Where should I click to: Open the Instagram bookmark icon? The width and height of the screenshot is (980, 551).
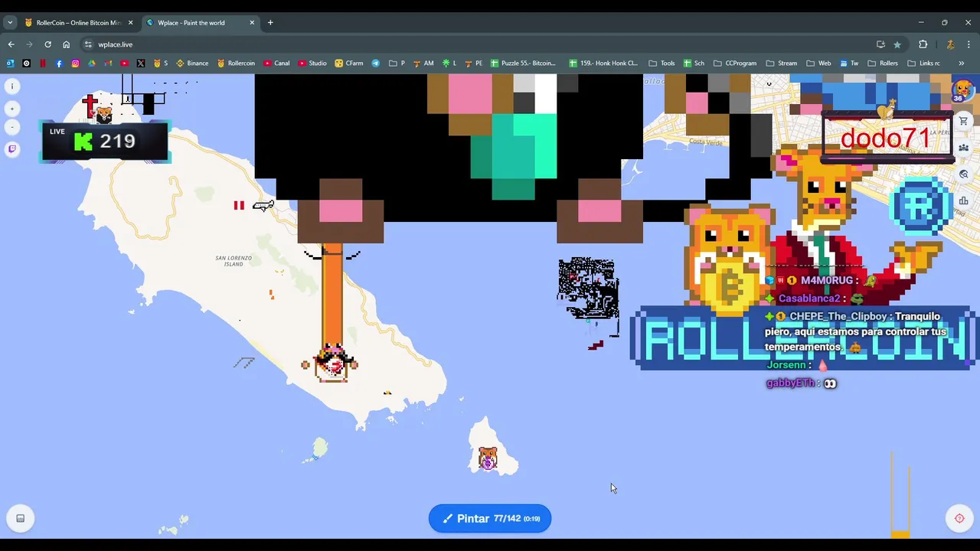(75, 64)
